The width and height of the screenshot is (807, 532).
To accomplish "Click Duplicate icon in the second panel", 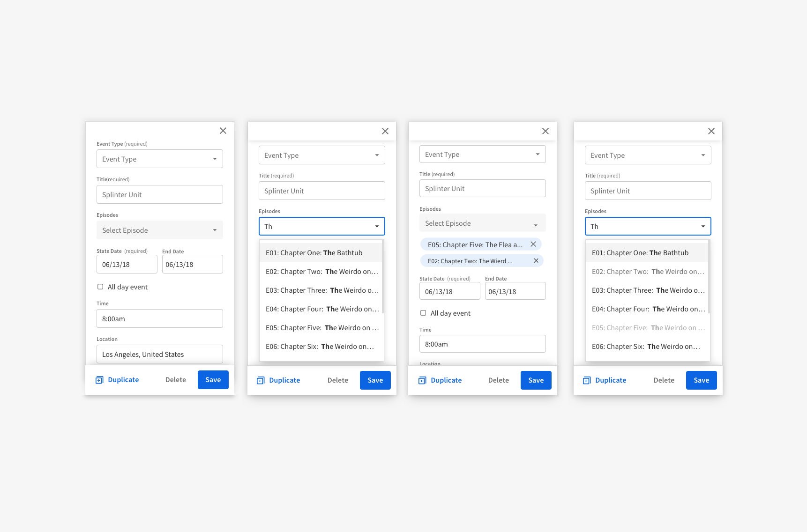I will pos(261,381).
